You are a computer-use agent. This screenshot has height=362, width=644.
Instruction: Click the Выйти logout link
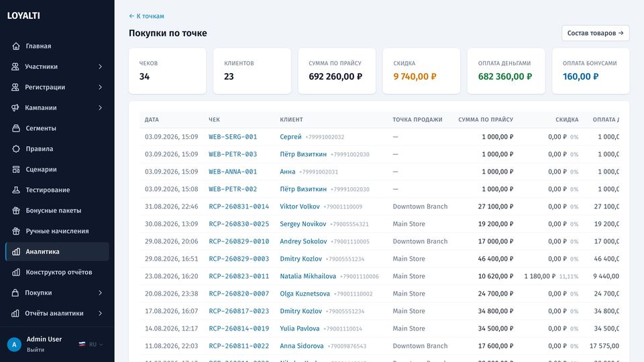(x=36, y=350)
